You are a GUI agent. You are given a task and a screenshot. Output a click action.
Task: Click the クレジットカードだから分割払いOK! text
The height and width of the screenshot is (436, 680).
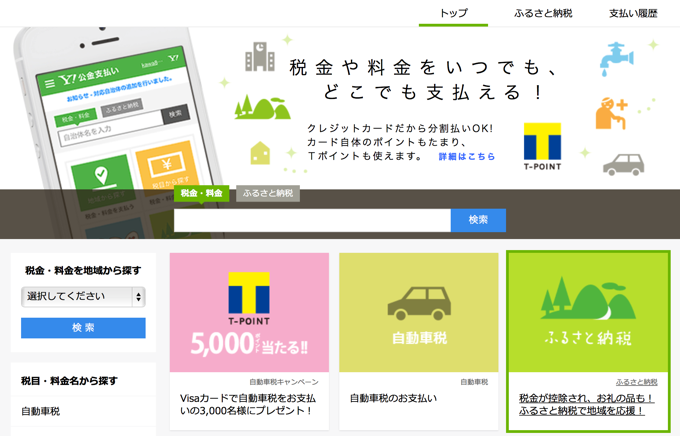pos(400,128)
